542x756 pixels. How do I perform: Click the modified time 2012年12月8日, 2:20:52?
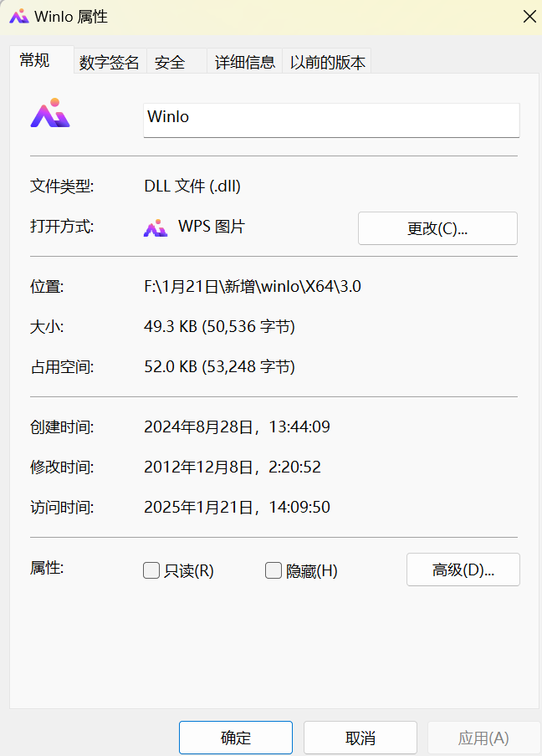(x=233, y=467)
